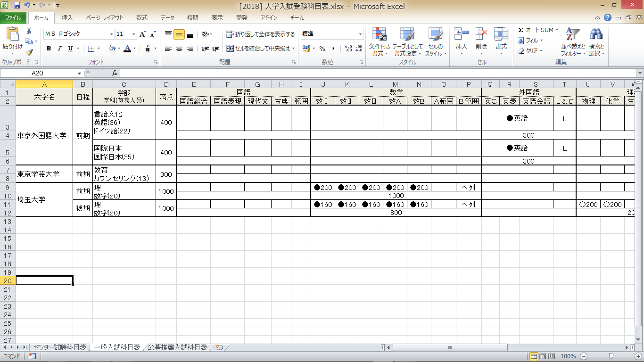Click the ファイル button

click(13, 18)
